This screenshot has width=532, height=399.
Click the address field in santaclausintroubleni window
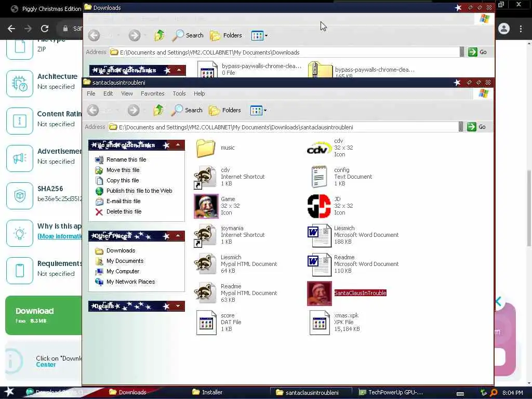[283, 127]
